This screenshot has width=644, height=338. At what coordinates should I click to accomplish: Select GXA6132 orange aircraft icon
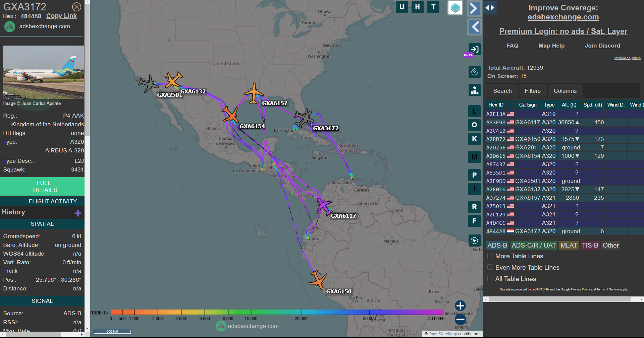[174, 80]
